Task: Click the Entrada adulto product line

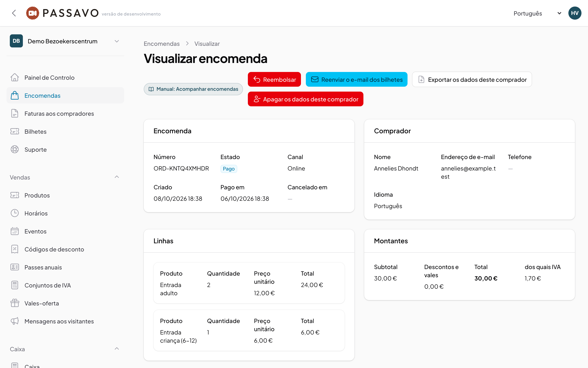Action: [x=249, y=283]
